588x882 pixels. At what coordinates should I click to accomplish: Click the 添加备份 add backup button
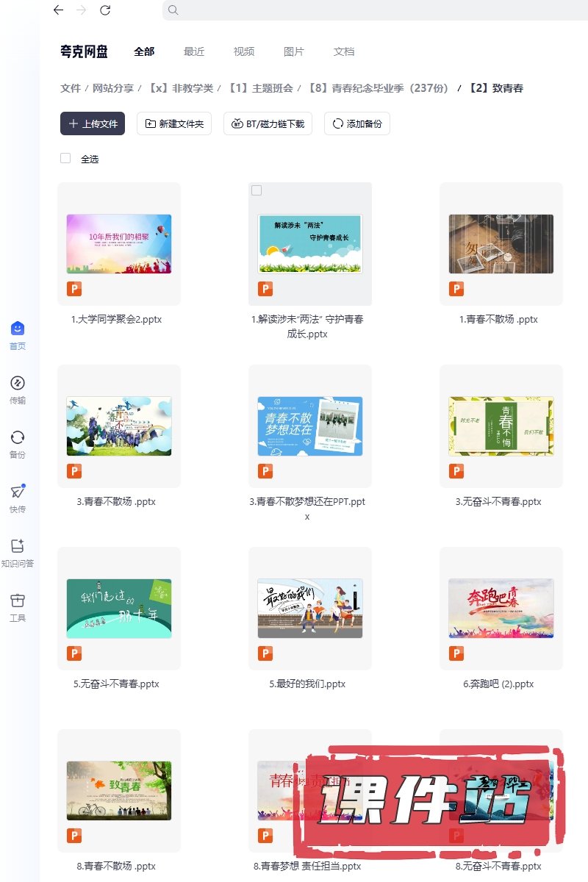coord(356,123)
